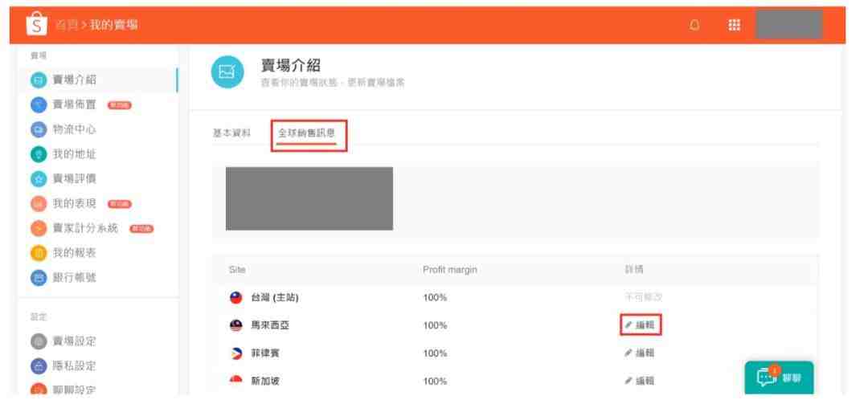Edit the 菲律賓 site row
Viewport: 868px width, 408px height.
coord(640,353)
